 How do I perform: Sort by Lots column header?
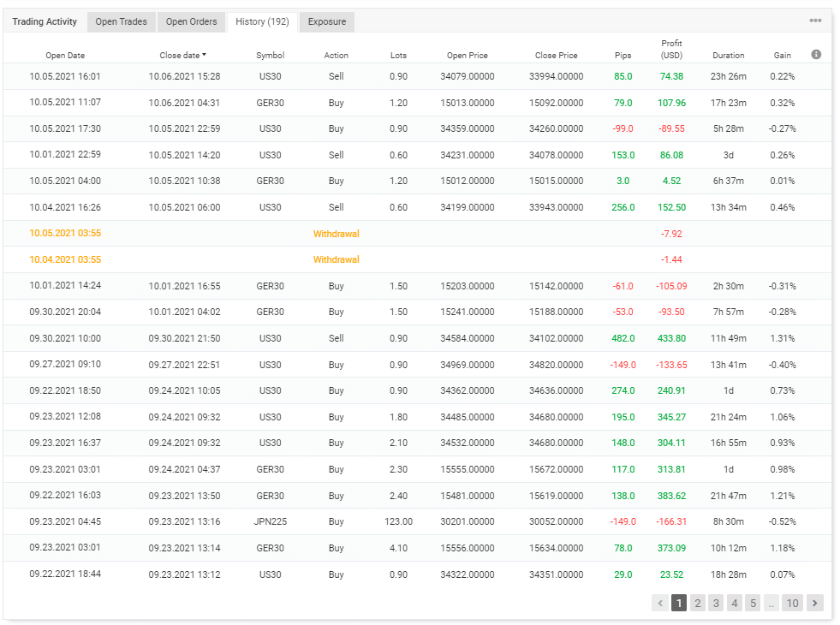(x=398, y=55)
